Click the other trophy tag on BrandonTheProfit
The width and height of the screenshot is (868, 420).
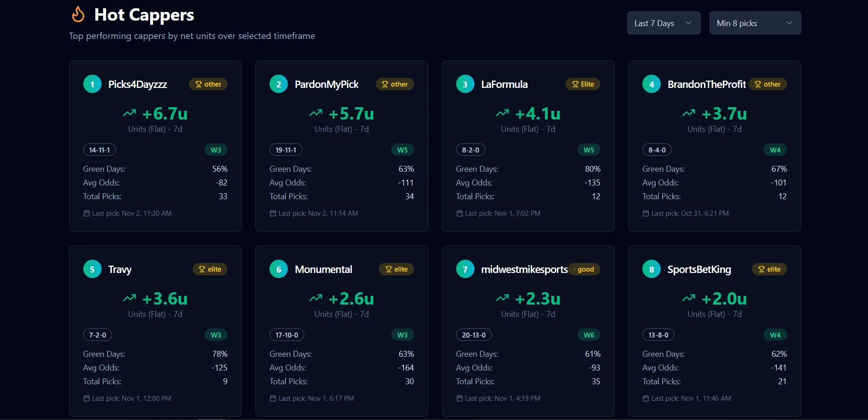[x=768, y=84]
